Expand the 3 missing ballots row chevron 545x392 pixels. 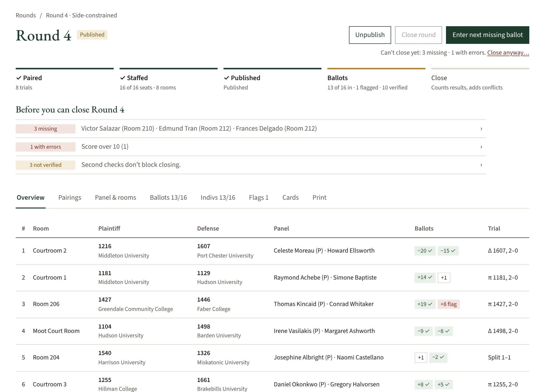[481, 129]
